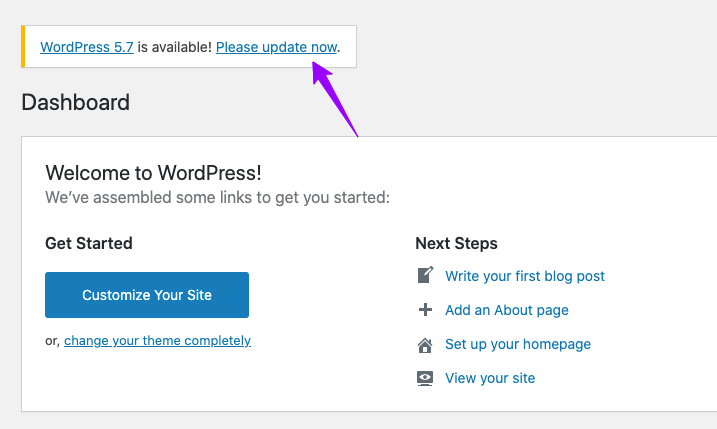Viewport: 717px width, 429px height.
Task: Click the We've assembled some links subtitle
Action: (x=217, y=197)
